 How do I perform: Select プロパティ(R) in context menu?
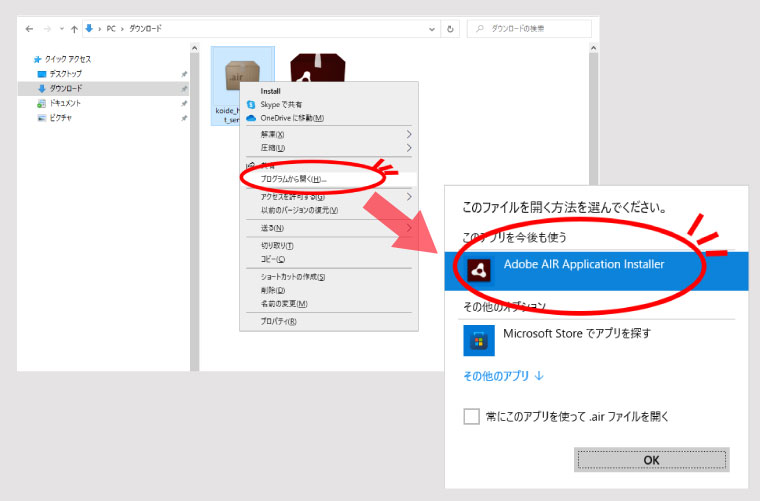point(279,321)
